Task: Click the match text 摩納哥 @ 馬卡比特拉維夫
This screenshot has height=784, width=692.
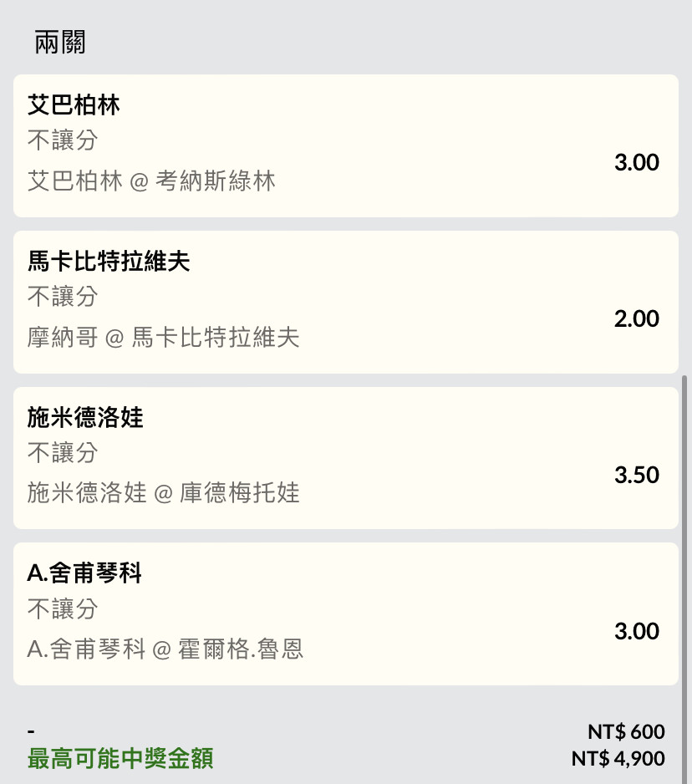Action: pyautogui.click(x=163, y=337)
